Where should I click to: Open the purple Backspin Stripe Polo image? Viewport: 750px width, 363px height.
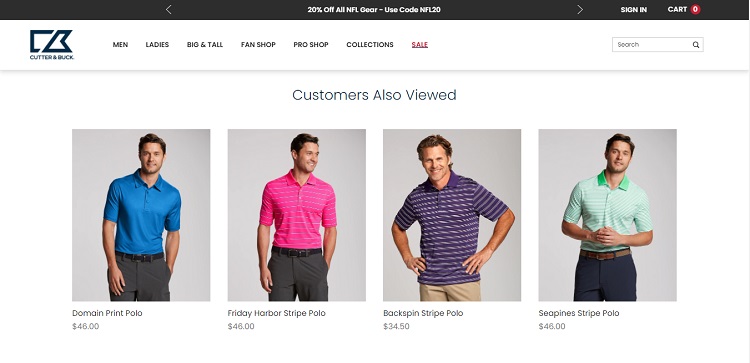coord(452,215)
